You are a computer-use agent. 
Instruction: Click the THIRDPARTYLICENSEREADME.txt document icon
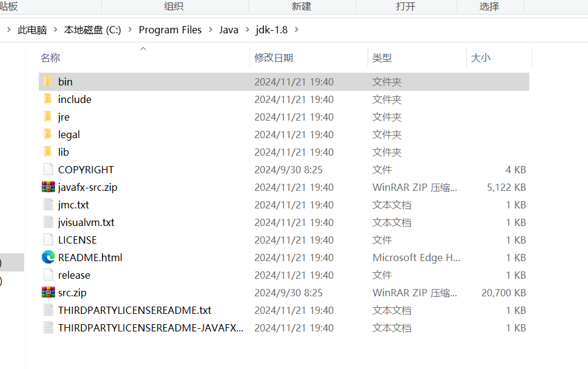[x=48, y=310]
